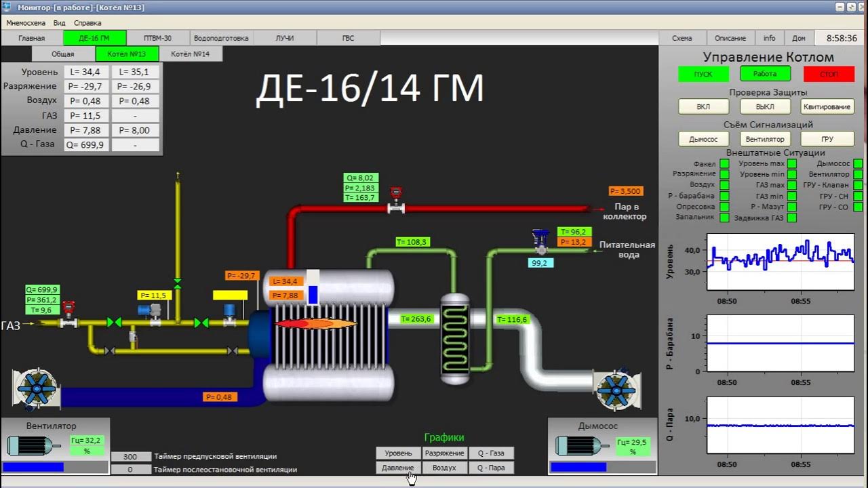The width and height of the screenshot is (868, 488).
Task: Open the Общая sub-tab
Action: 63,54
